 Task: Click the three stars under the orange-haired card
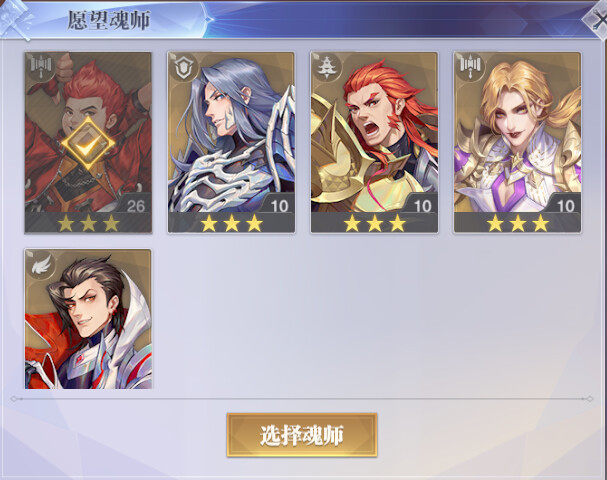pos(375,224)
